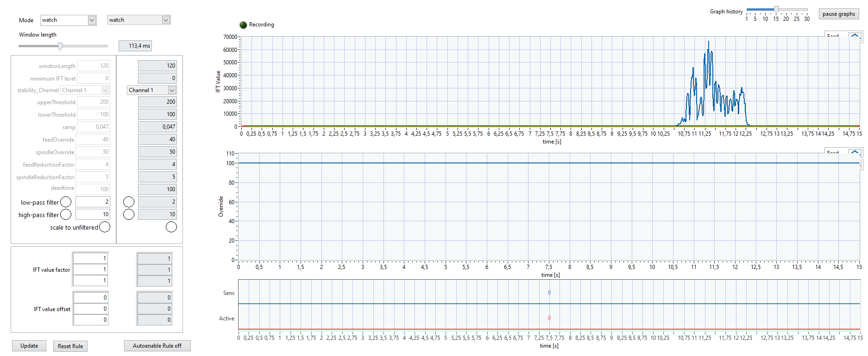Click the Window length label
This screenshot has width=868, height=356.
38,35
